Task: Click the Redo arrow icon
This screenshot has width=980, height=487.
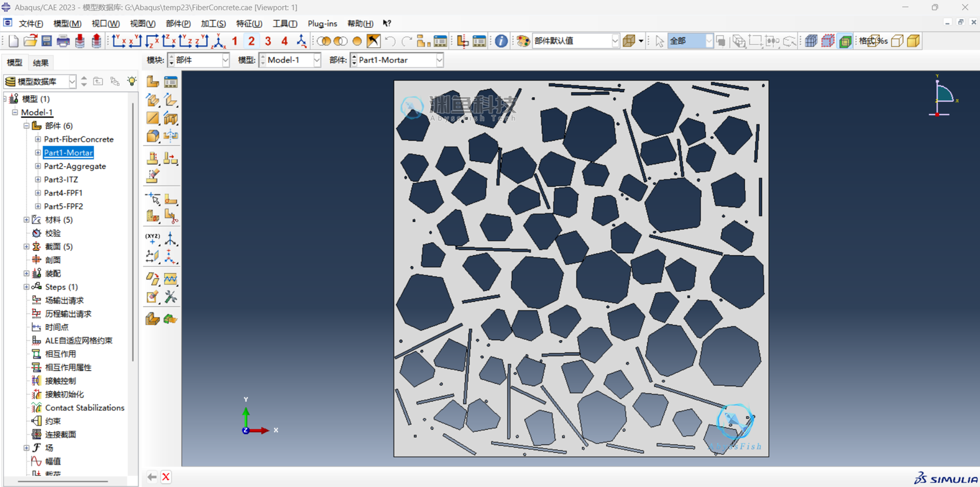Action: (406, 41)
